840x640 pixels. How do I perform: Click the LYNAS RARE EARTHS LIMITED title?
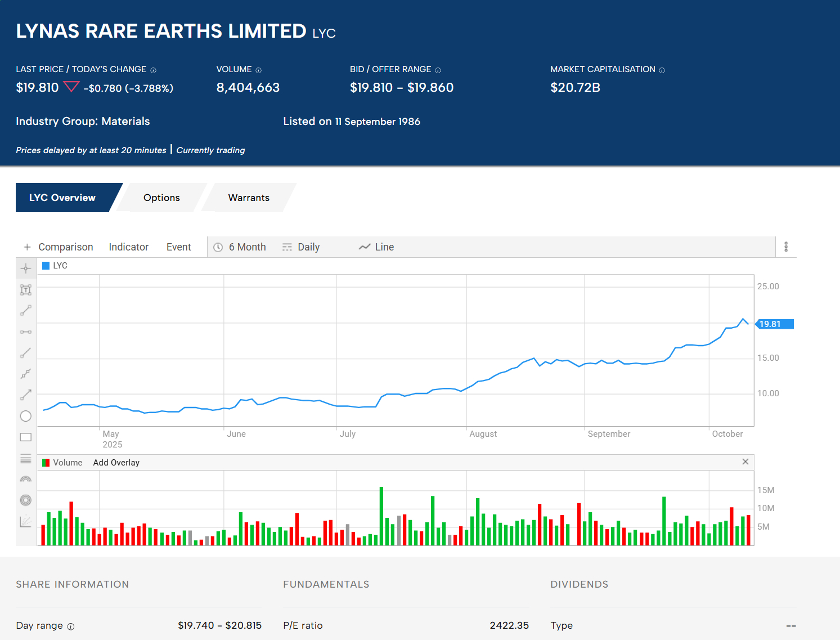click(x=161, y=31)
